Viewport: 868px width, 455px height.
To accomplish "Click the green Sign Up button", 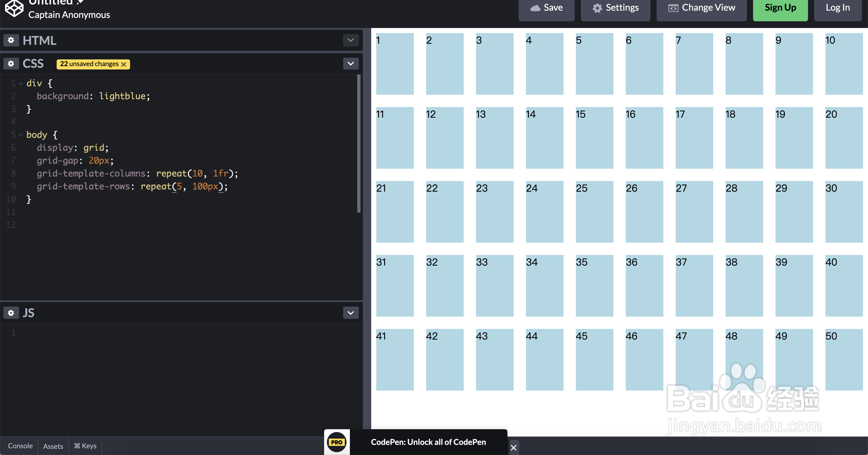I will pos(780,8).
